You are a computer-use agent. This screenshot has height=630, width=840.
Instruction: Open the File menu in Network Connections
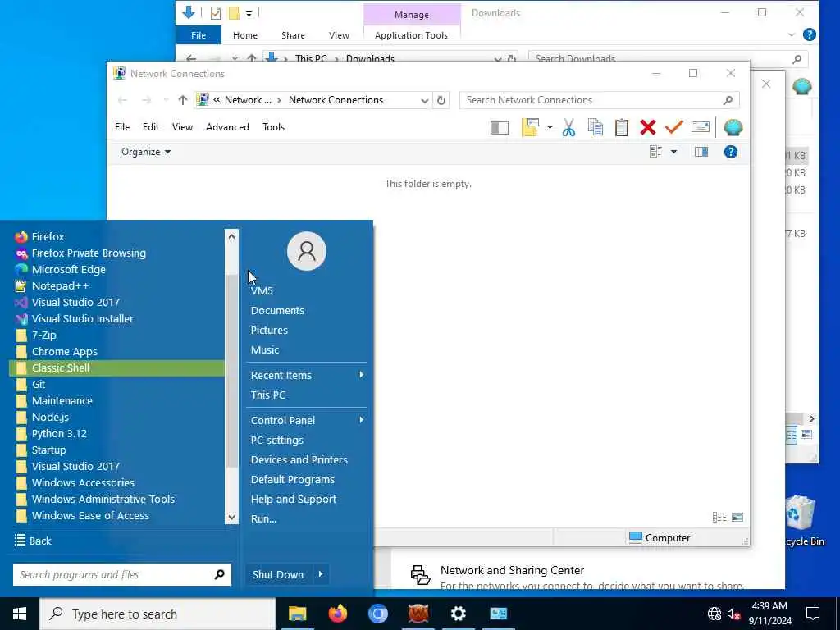122,127
